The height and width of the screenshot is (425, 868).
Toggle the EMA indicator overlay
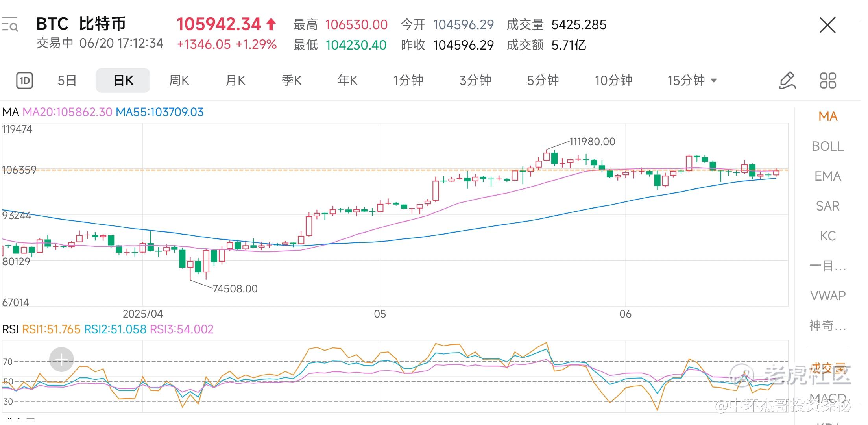(x=827, y=176)
